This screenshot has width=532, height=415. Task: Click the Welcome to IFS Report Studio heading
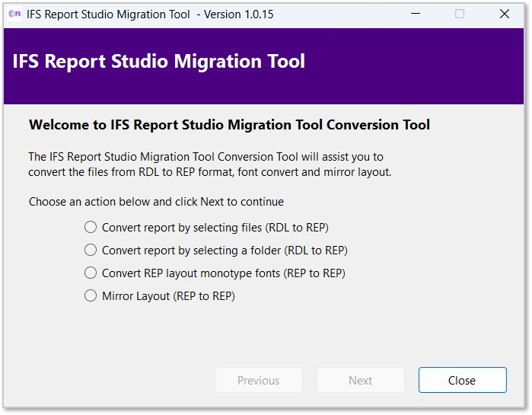tap(229, 125)
